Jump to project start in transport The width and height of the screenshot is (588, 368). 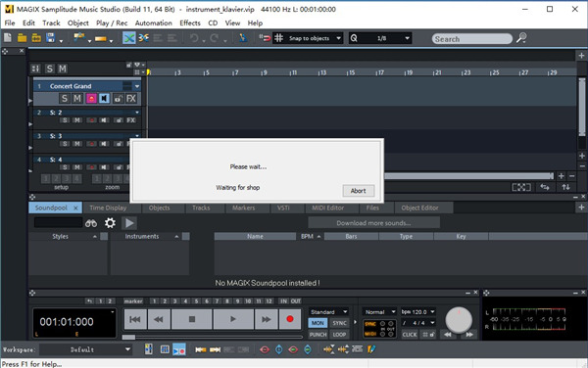pyautogui.click(x=135, y=319)
